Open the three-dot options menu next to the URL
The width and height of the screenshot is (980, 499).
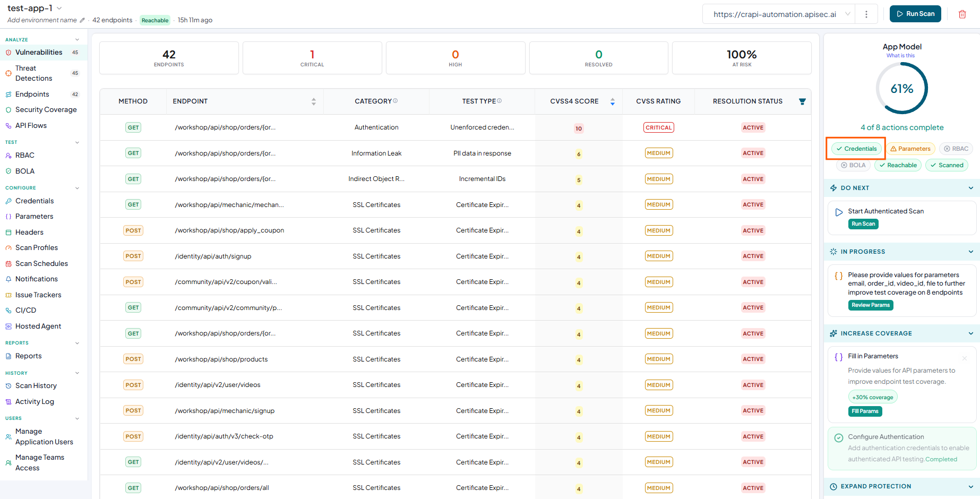click(866, 14)
